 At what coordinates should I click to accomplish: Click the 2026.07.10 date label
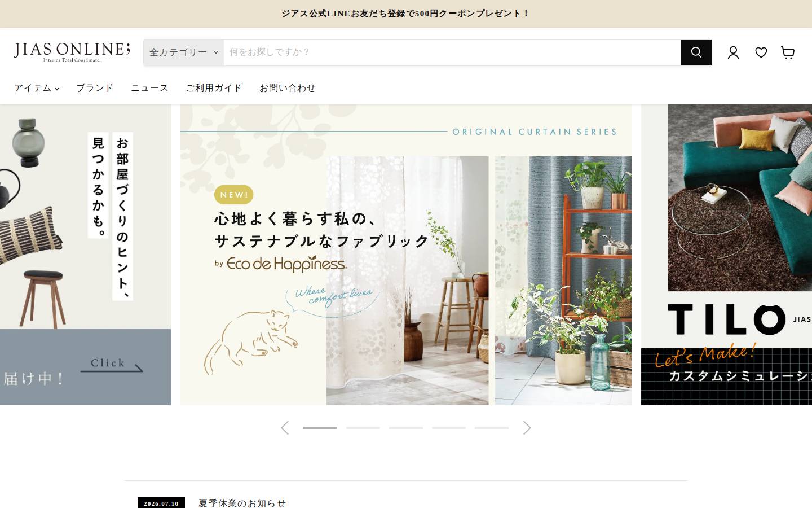(x=161, y=503)
